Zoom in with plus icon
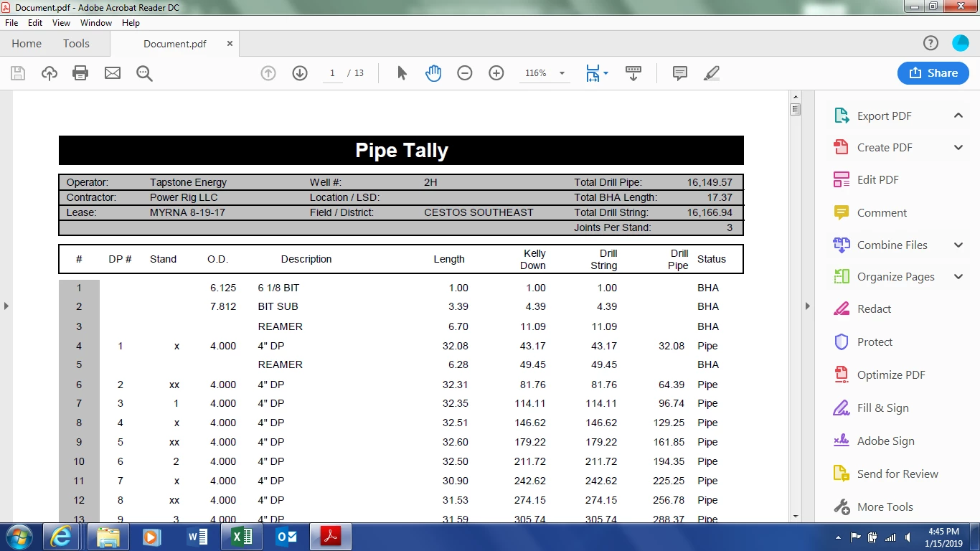Screen dimensions: 980x551 click(x=496, y=73)
